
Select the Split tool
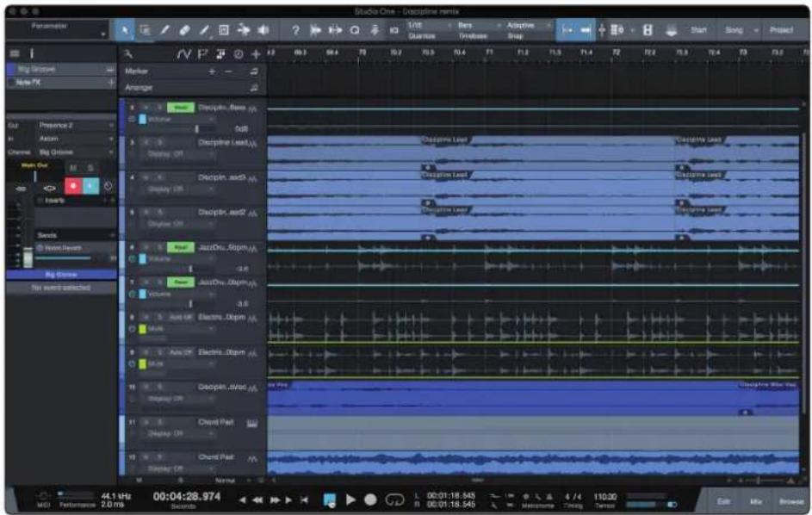point(164,30)
